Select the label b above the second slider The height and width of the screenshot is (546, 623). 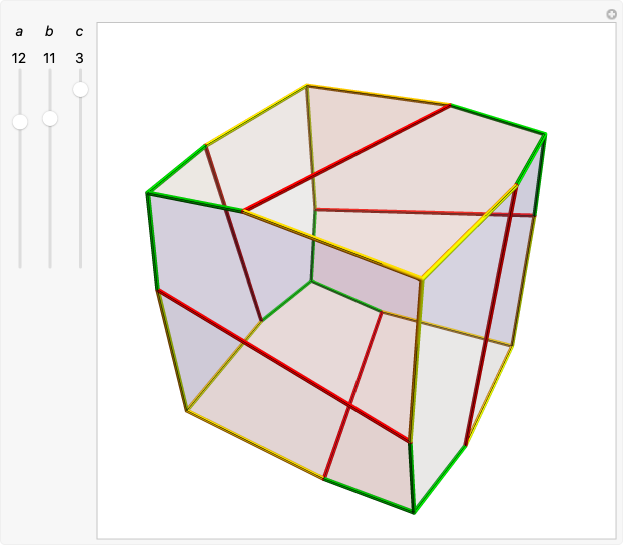(x=49, y=32)
